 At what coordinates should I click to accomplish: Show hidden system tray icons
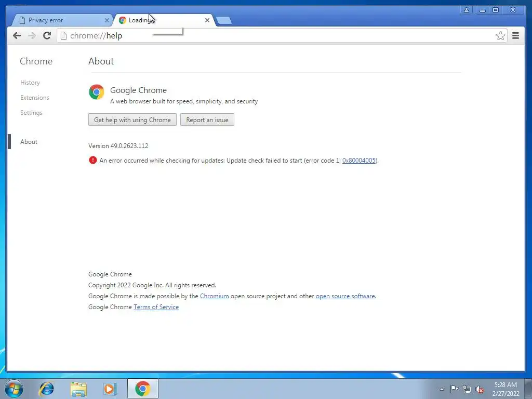pyautogui.click(x=442, y=389)
